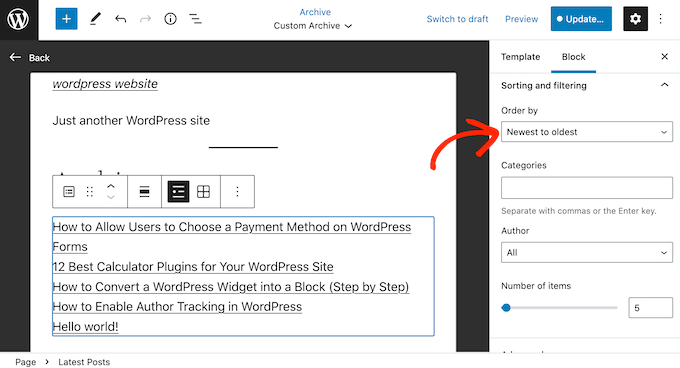The image size is (680, 368).
Task: Open the Order by dropdown
Action: click(587, 132)
